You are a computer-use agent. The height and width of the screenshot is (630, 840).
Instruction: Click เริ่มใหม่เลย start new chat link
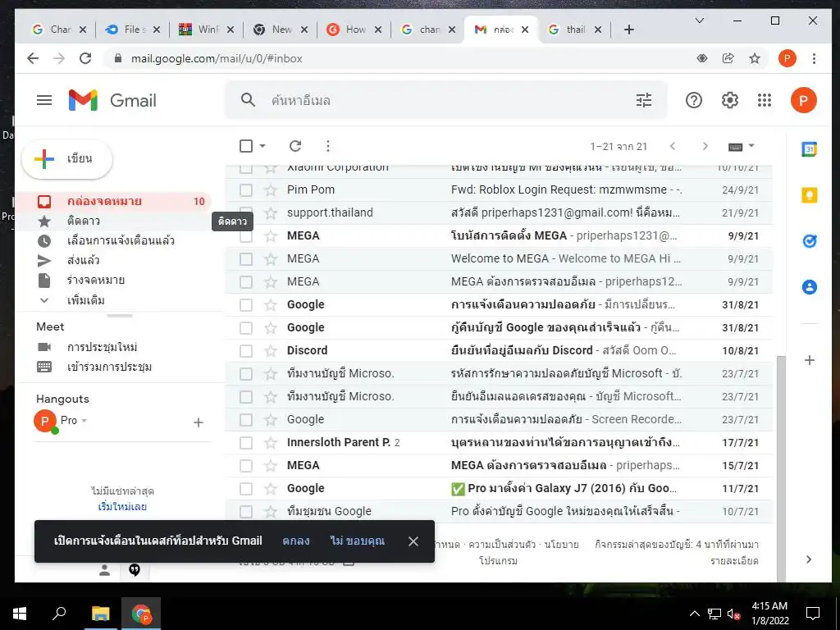(122, 507)
